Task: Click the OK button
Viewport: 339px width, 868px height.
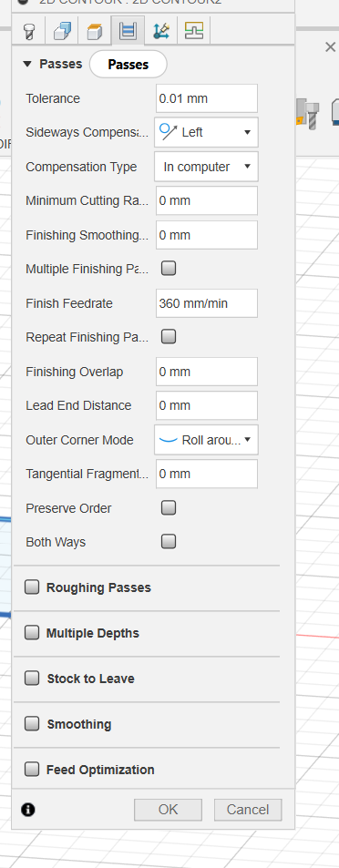Action: point(168,810)
